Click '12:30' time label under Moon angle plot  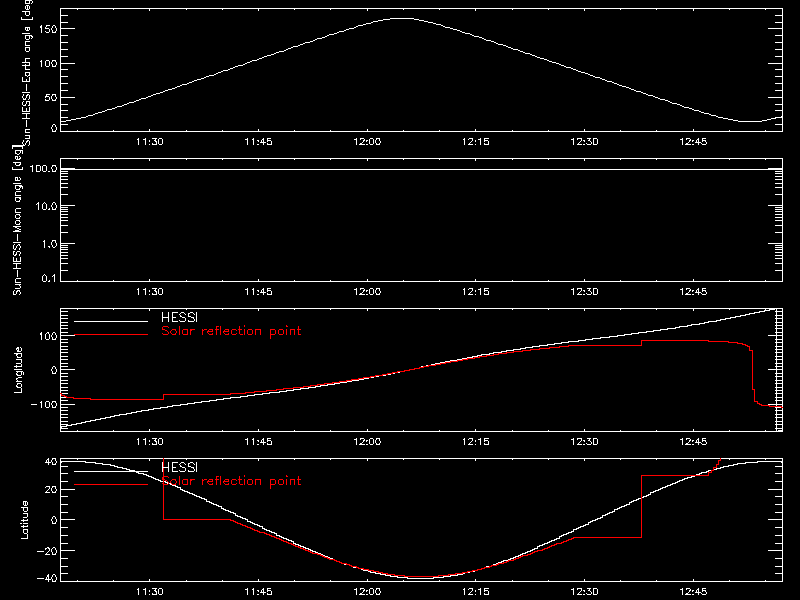click(584, 292)
